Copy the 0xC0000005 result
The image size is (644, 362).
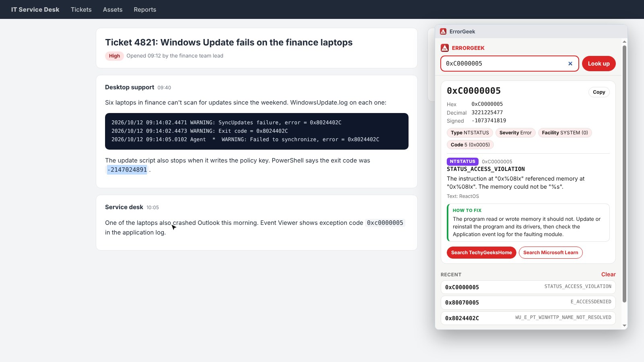pyautogui.click(x=599, y=92)
